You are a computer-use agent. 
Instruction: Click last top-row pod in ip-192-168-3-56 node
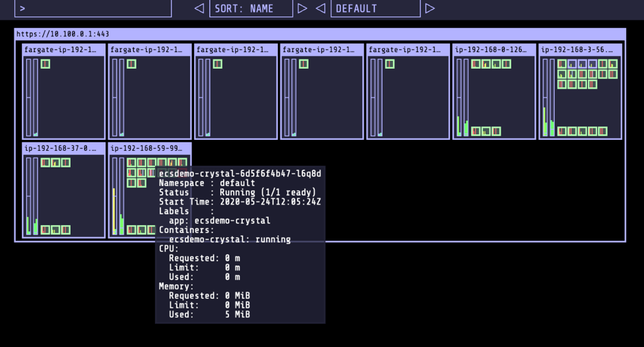[612, 64]
